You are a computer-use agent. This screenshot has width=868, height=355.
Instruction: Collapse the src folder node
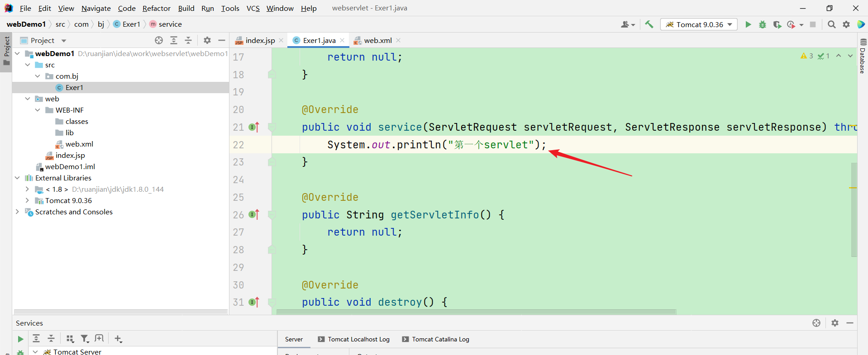27,65
